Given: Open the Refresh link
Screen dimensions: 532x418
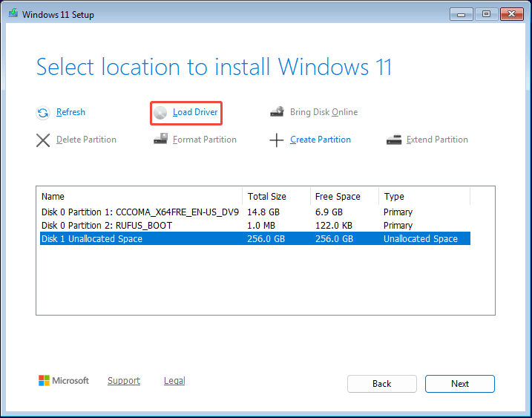Looking at the screenshot, I should (70, 112).
